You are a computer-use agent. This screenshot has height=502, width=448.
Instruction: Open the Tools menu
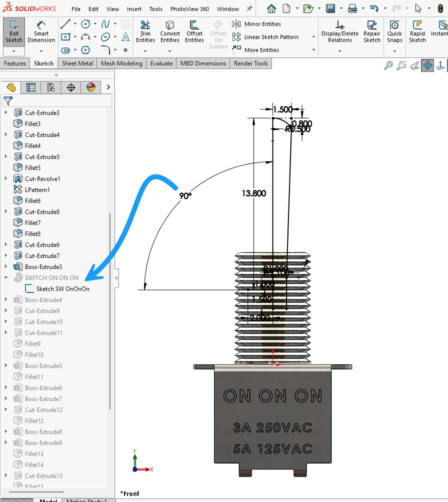point(155,9)
